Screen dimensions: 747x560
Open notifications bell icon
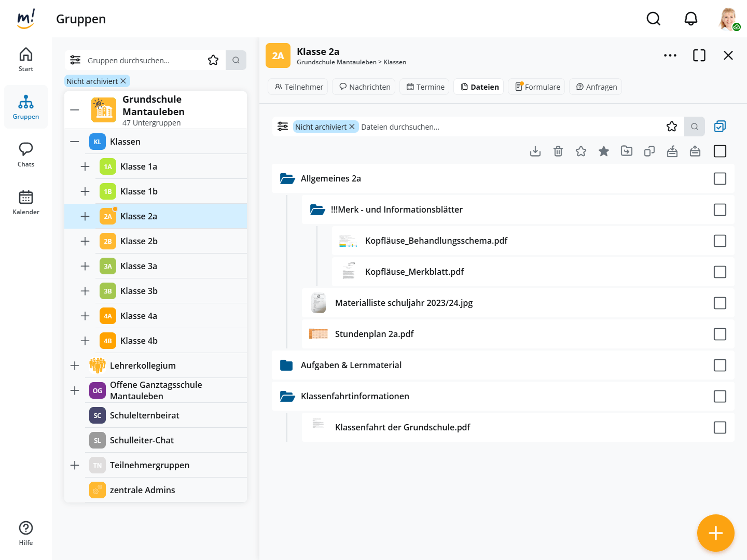pos(690,19)
